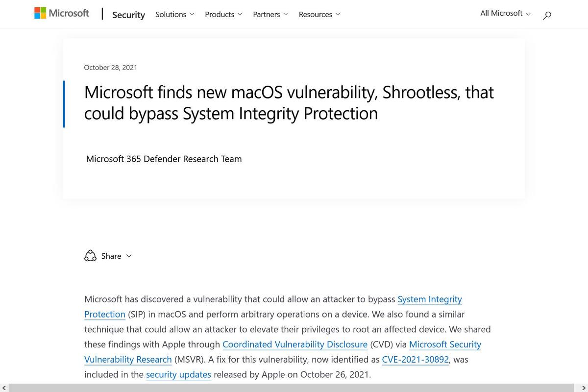Viewport: 588px width, 392px height.
Task: Click the security updates link
Action: click(x=178, y=375)
